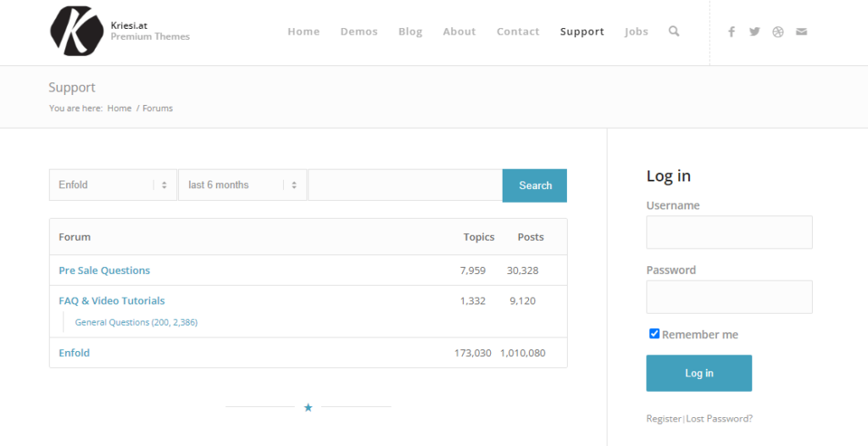Click the Log in button
Image resolution: width=868 pixels, height=446 pixels.
698,373
